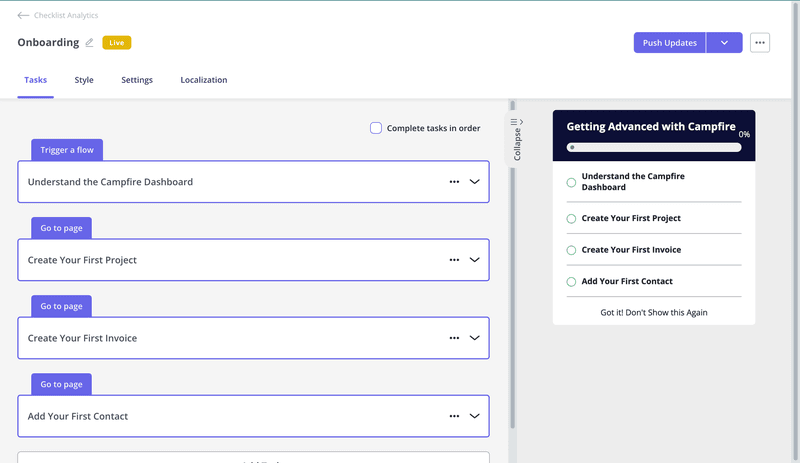
Task: Expand the Understand the Campfire Dashboard task
Action: pos(475,182)
